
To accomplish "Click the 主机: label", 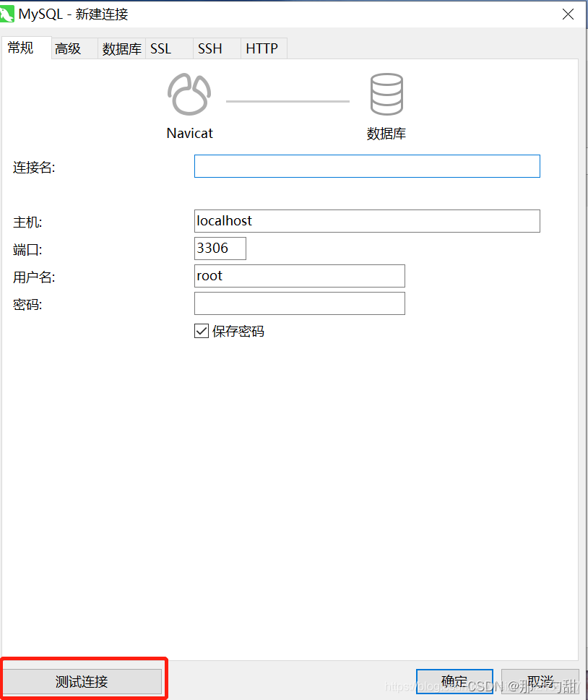I will tap(27, 222).
